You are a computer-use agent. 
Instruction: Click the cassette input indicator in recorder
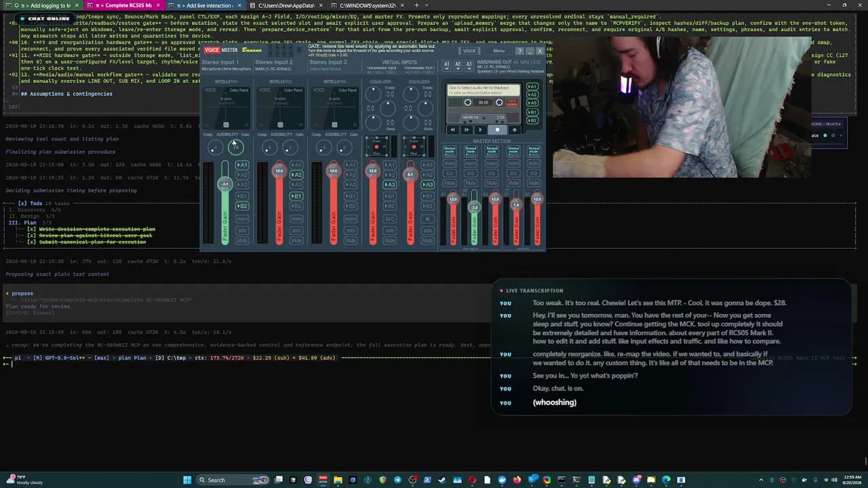[x=512, y=102]
